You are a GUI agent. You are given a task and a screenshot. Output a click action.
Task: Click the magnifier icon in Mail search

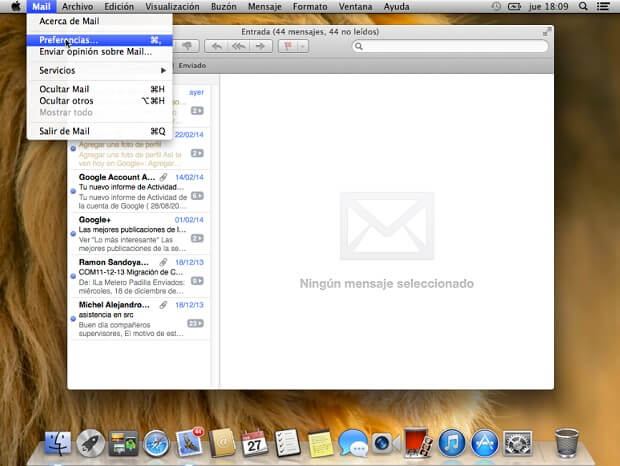pyautogui.click(x=359, y=46)
